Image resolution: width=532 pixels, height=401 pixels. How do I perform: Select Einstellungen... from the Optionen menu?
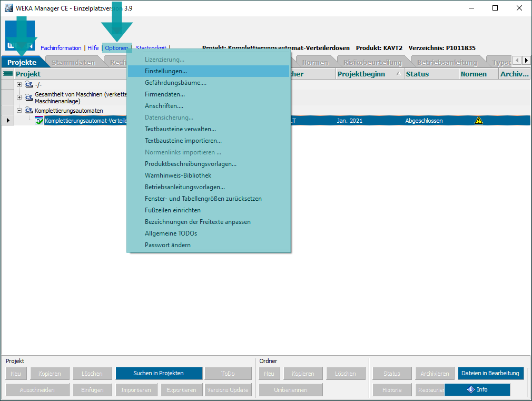pos(166,71)
